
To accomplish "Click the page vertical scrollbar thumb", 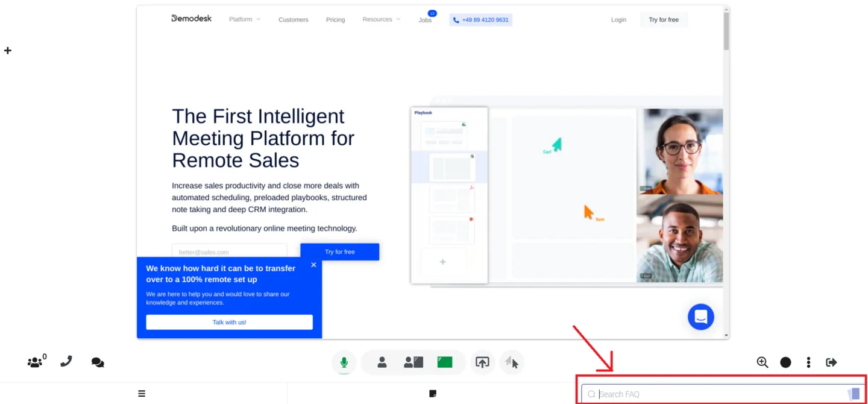I will [x=726, y=32].
